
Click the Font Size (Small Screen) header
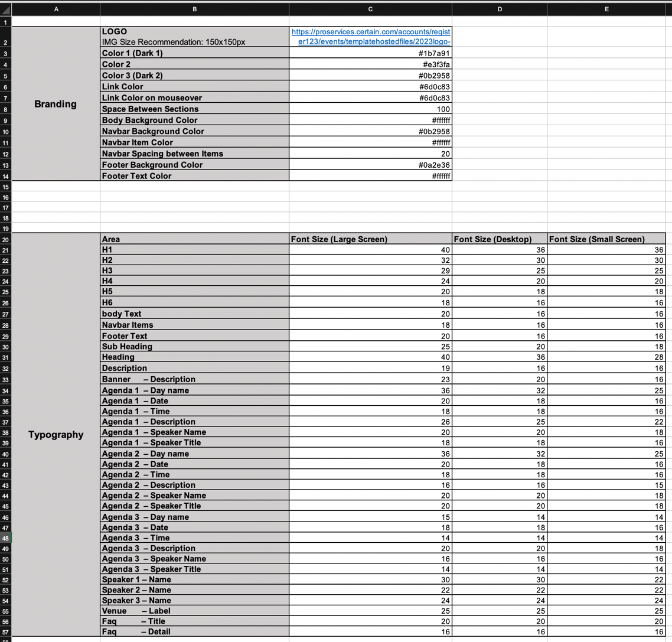[606, 239]
